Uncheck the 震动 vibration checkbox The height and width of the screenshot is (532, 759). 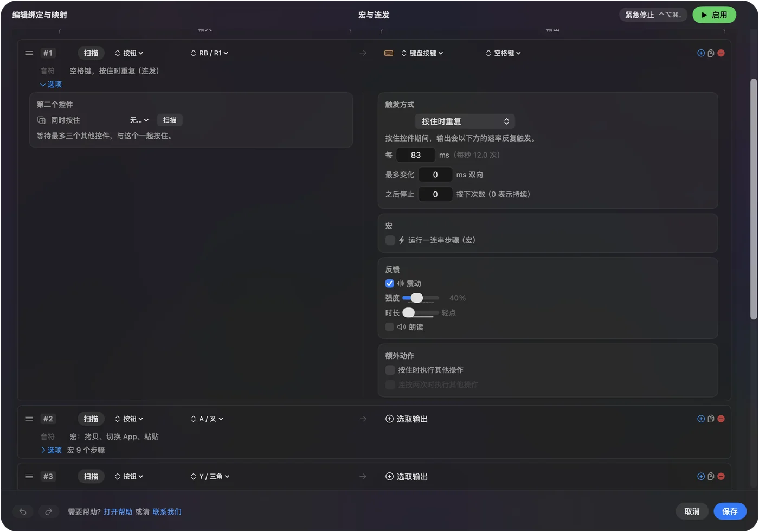click(x=390, y=284)
